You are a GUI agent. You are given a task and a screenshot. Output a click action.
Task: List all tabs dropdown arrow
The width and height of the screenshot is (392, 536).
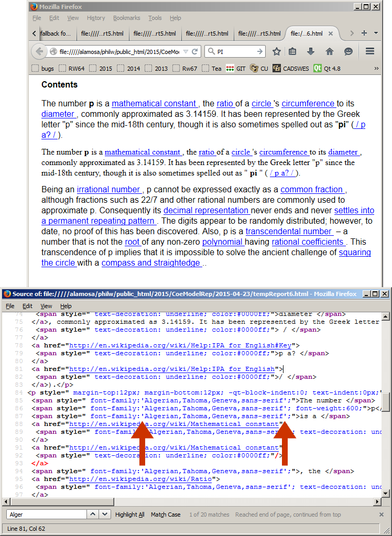coord(376,33)
